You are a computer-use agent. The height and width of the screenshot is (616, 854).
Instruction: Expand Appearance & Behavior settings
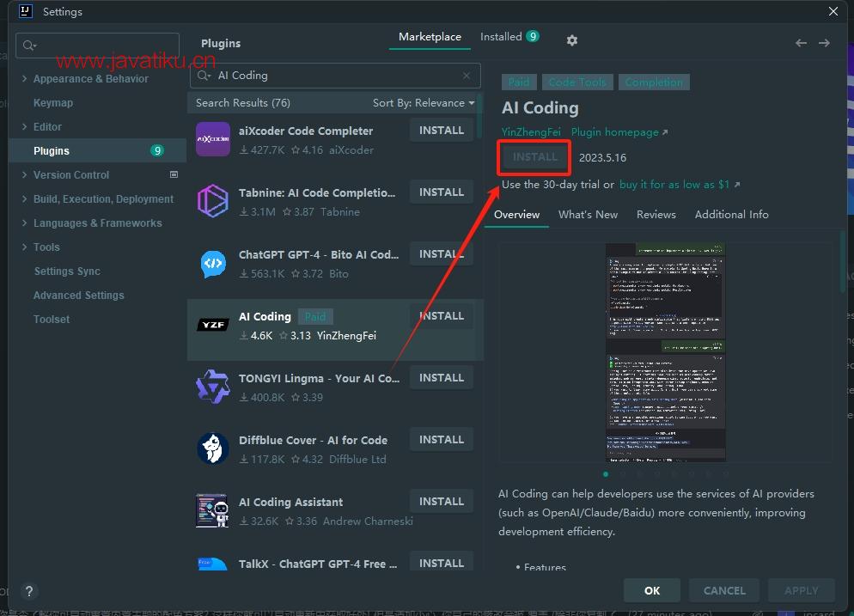(25, 78)
